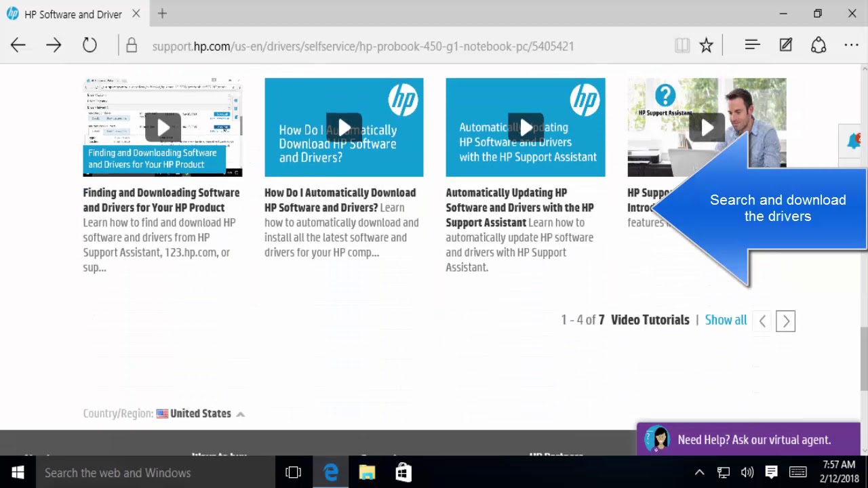Play Automatically Updating HP Software video
This screenshot has height=488, width=868.
(526, 127)
